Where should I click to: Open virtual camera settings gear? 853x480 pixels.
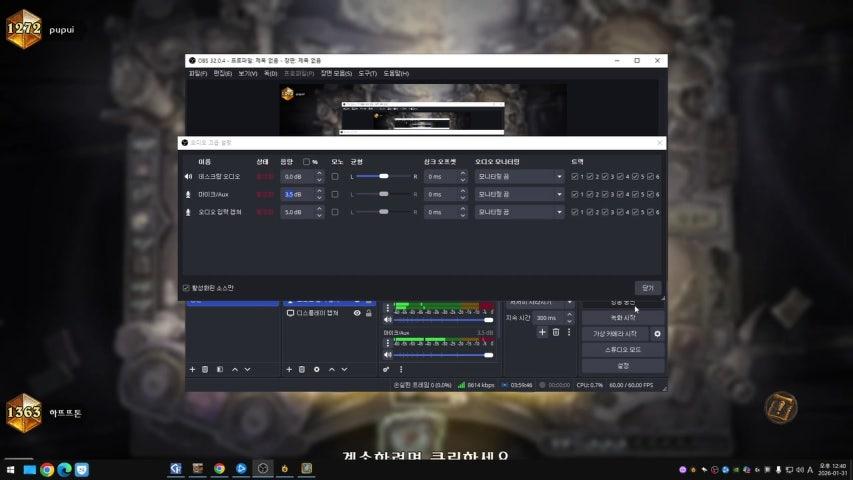point(657,334)
